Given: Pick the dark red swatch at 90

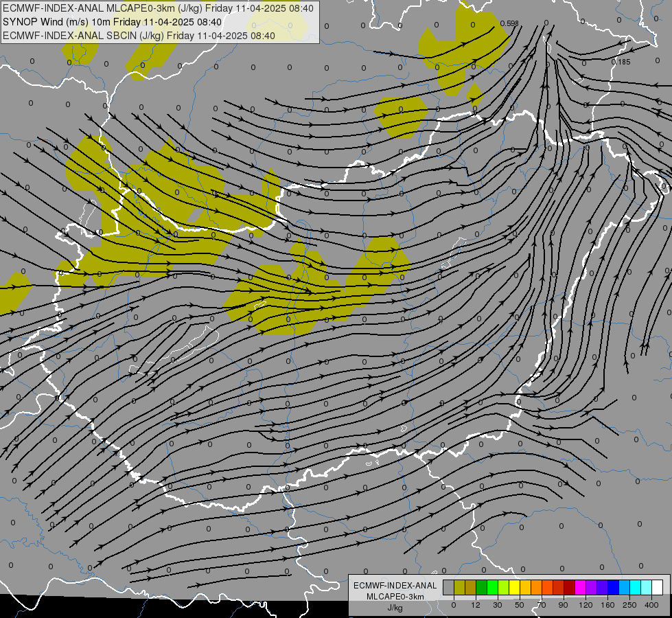Looking at the screenshot, I should coord(570,587).
